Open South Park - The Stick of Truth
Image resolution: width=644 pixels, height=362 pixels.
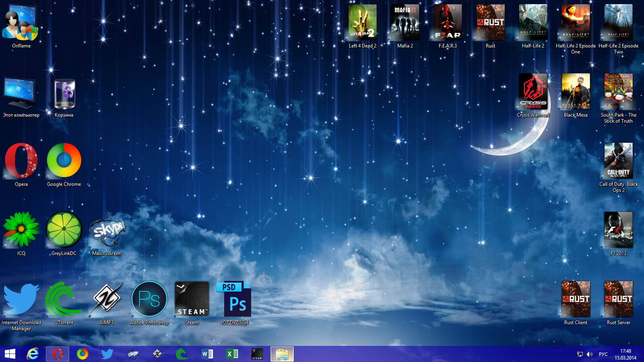point(619,99)
